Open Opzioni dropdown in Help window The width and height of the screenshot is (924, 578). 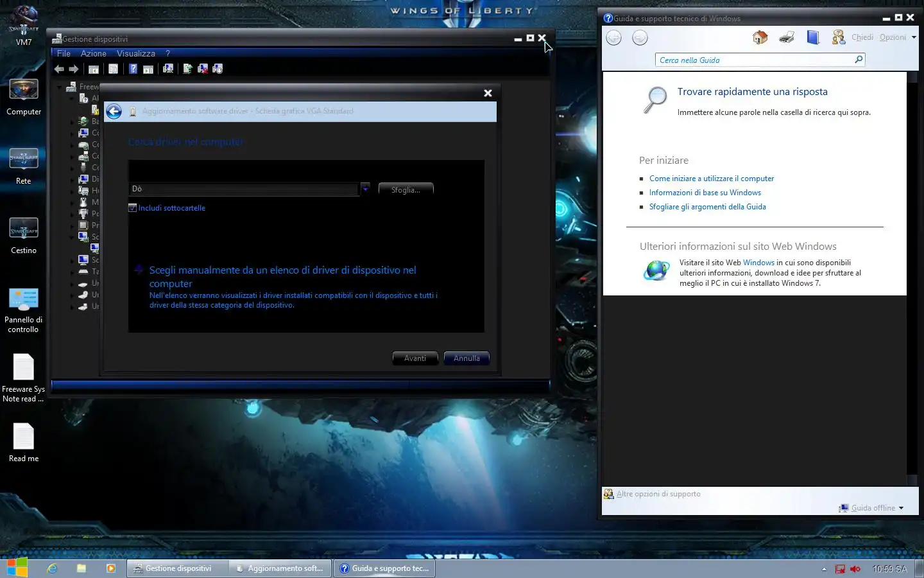tap(898, 37)
